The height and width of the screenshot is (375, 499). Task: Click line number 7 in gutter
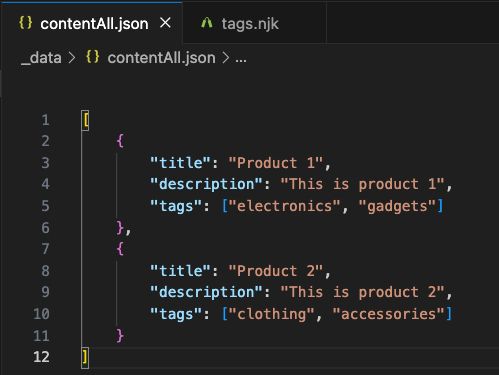pyautogui.click(x=46, y=249)
